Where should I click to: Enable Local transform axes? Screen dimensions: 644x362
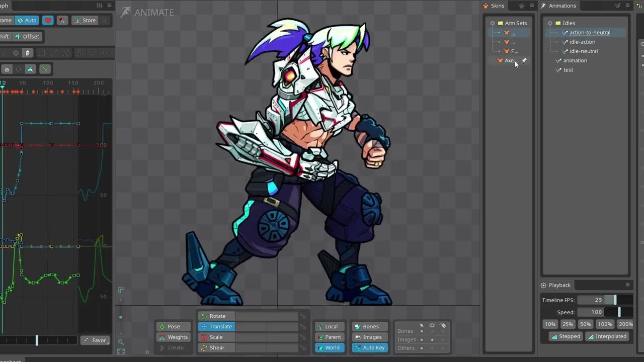point(330,326)
